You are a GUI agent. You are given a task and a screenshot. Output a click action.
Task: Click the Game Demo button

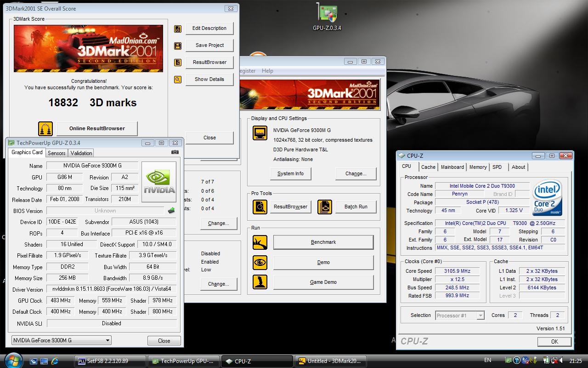tap(323, 282)
